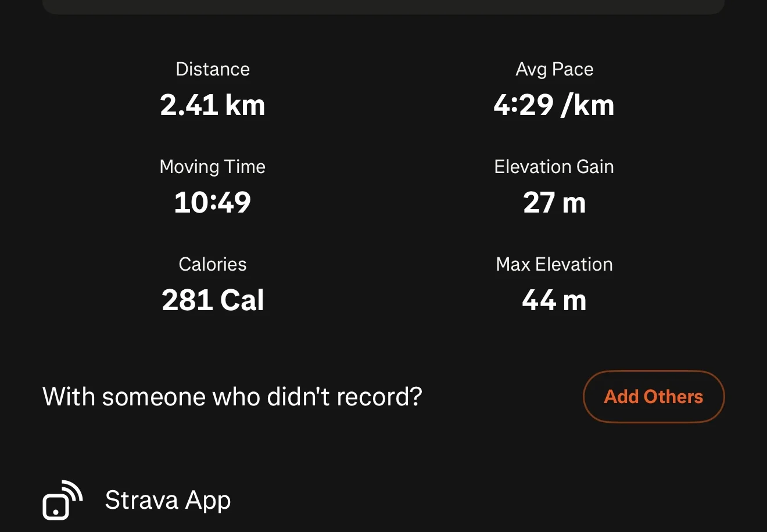Tap the 2.41 distance number
The width and height of the screenshot is (767, 532).
[x=188, y=105]
